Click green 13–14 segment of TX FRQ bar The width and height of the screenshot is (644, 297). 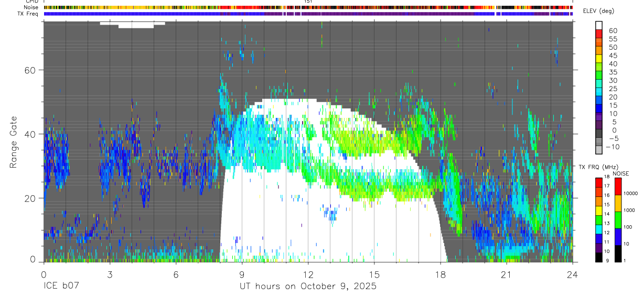pyautogui.click(x=598, y=221)
